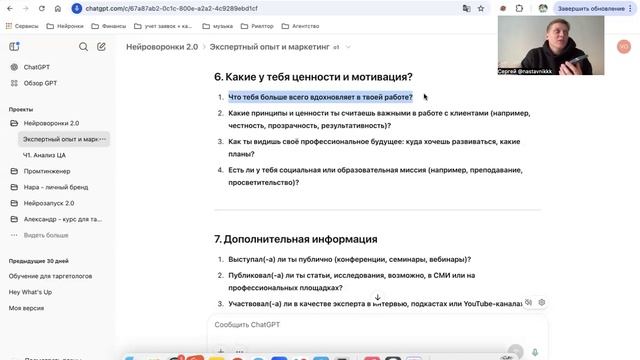This screenshot has height=360, width=640.
Task: Click the round send button in composer
Action: coord(516,351)
